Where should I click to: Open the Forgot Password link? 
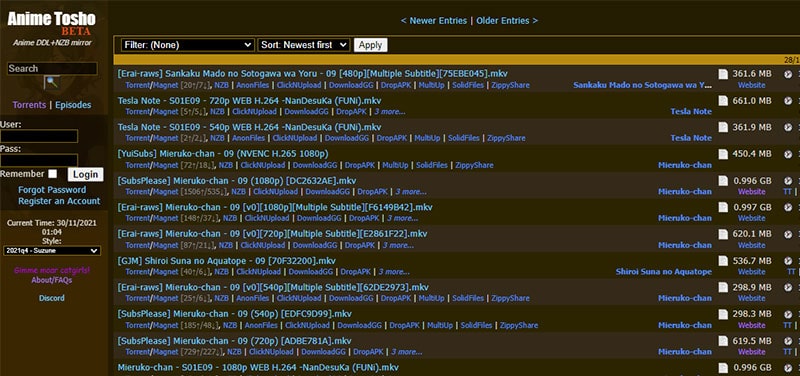point(52,190)
